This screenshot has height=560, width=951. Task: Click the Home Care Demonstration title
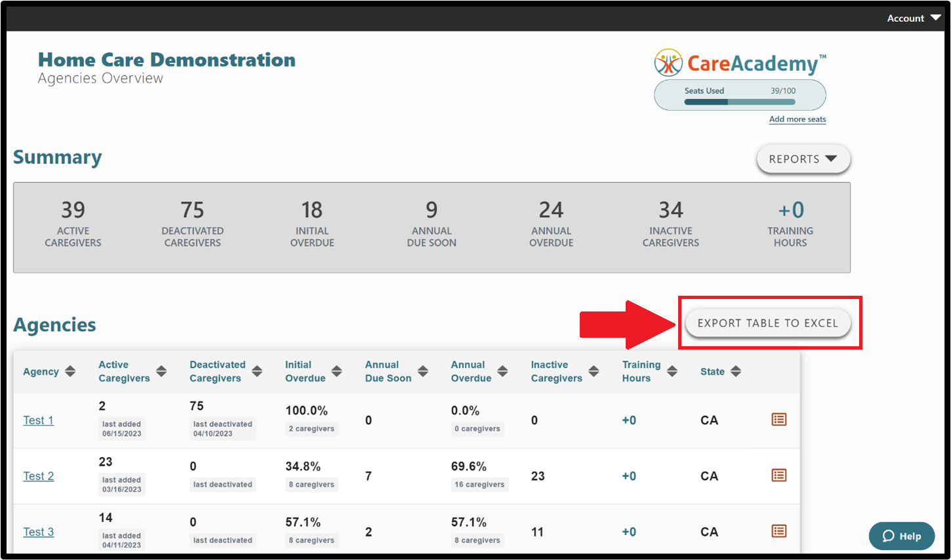click(x=167, y=60)
